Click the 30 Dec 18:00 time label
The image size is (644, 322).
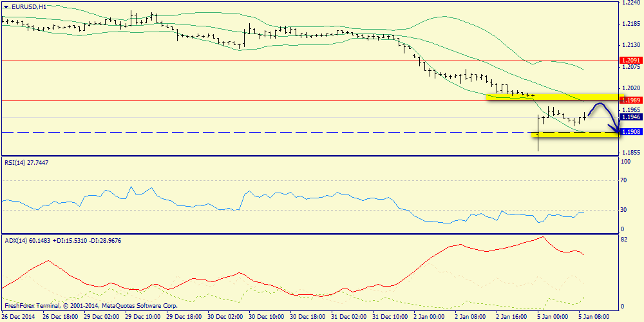coord(308,317)
